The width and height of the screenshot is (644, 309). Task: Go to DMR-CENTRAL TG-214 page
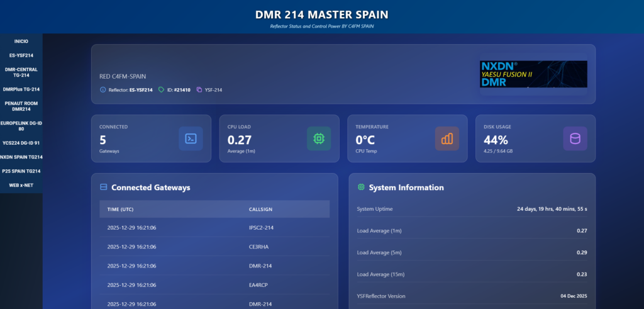pos(21,72)
